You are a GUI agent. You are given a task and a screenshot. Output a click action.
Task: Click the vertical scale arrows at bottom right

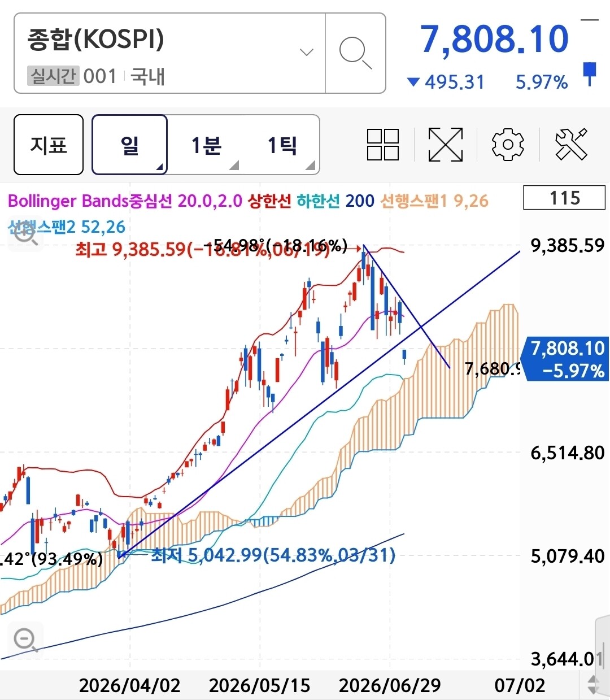click(594, 685)
